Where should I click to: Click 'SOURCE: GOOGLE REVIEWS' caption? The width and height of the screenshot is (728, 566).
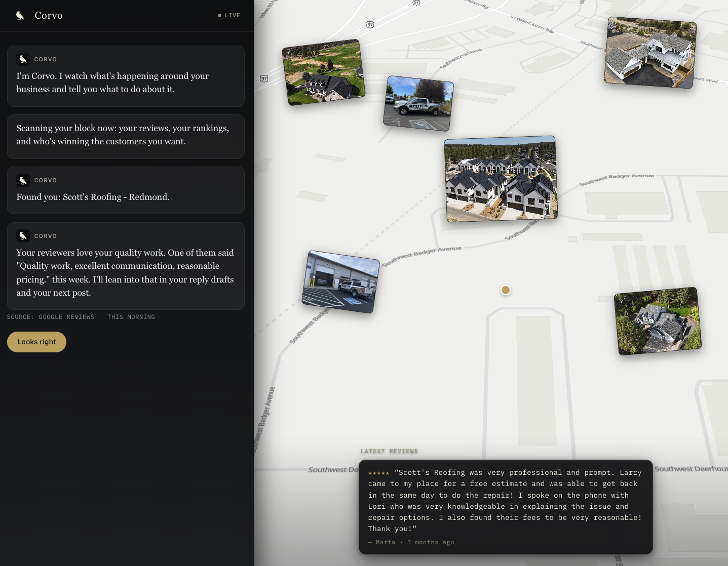point(51,317)
